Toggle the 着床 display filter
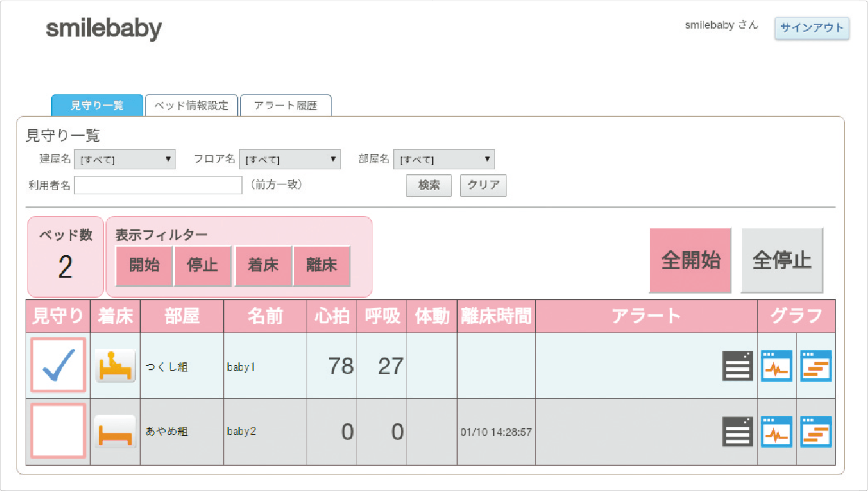Viewport: 868px width, 500px height. 263,266
